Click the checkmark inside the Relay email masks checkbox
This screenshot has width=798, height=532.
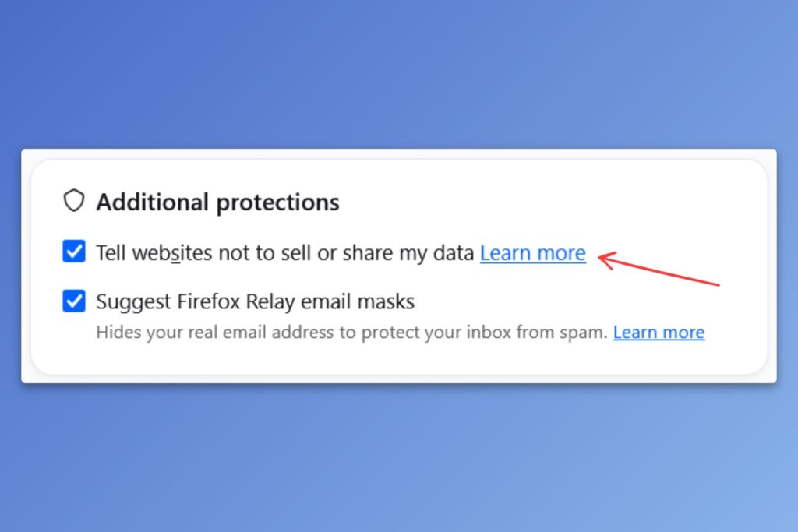[x=74, y=301]
